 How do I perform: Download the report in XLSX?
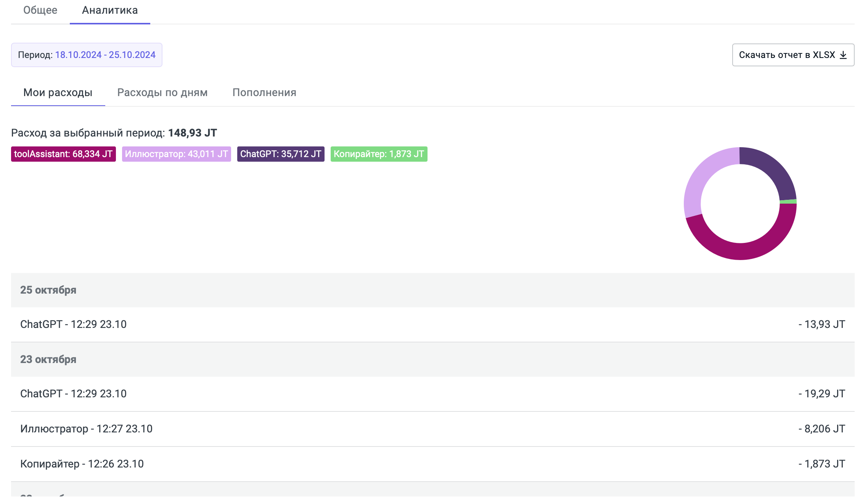(x=787, y=55)
